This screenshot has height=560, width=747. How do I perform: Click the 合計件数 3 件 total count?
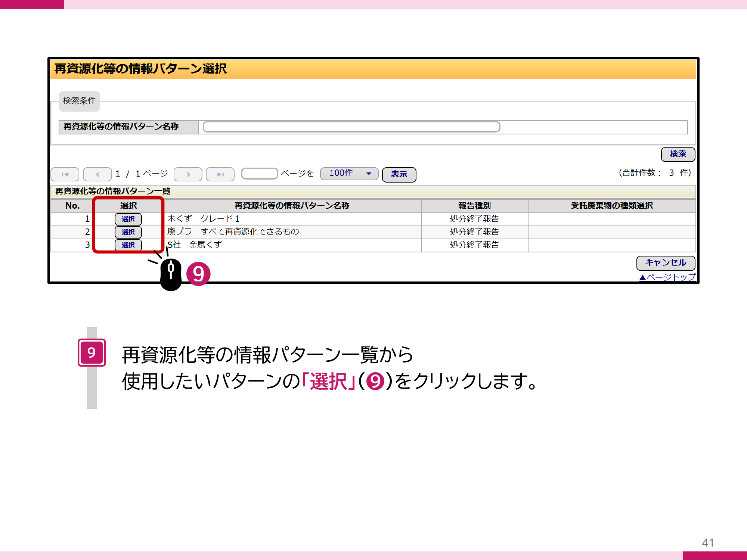[x=655, y=173]
